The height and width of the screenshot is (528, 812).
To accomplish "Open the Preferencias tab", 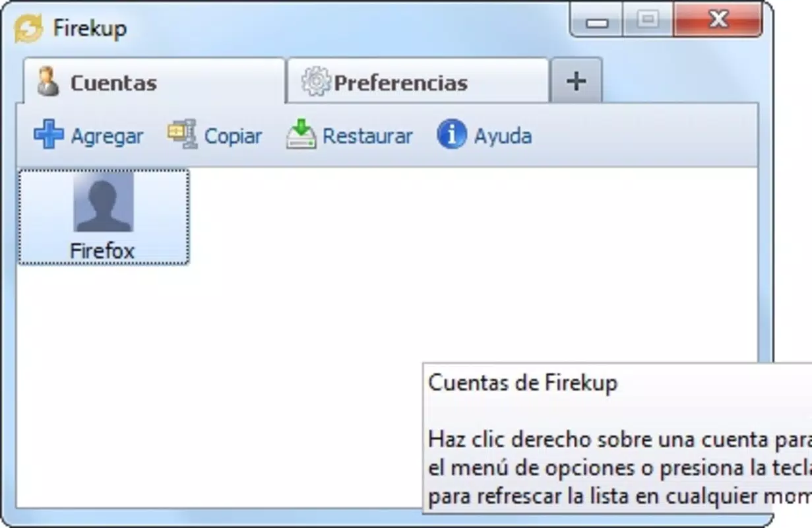I will (x=418, y=81).
